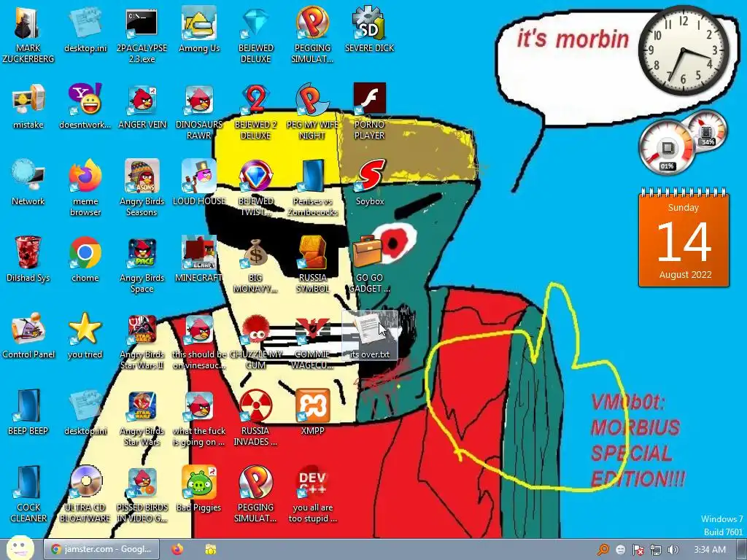The image size is (747, 560).
Task: Click the smiley face tray icon
Action: click(x=620, y=550)
